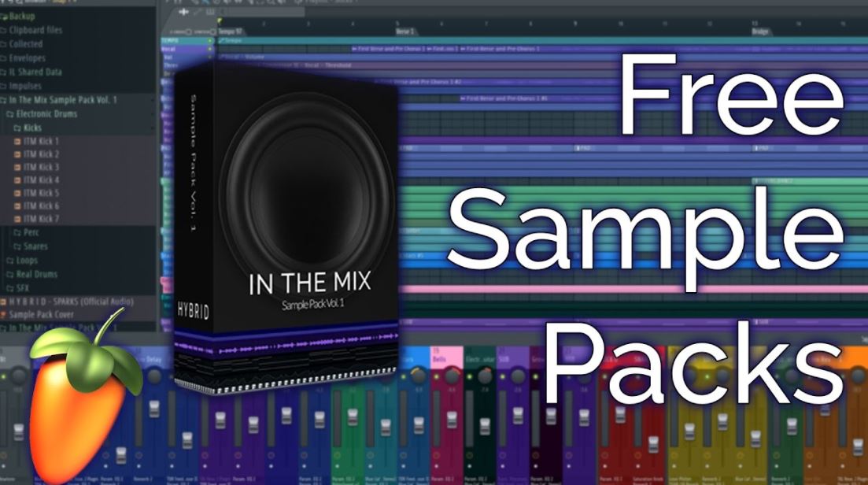Click the SUB channel pan knob

(x=518, y=376)
